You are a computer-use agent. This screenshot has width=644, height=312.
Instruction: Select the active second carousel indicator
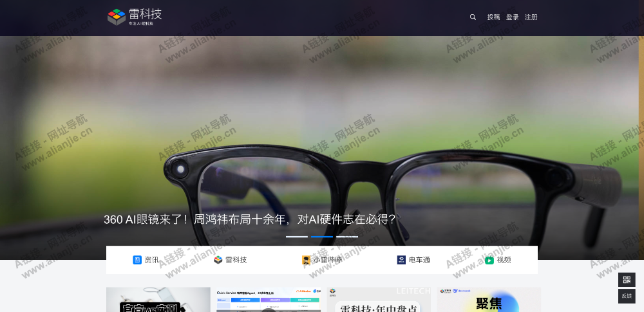point(322,237)
